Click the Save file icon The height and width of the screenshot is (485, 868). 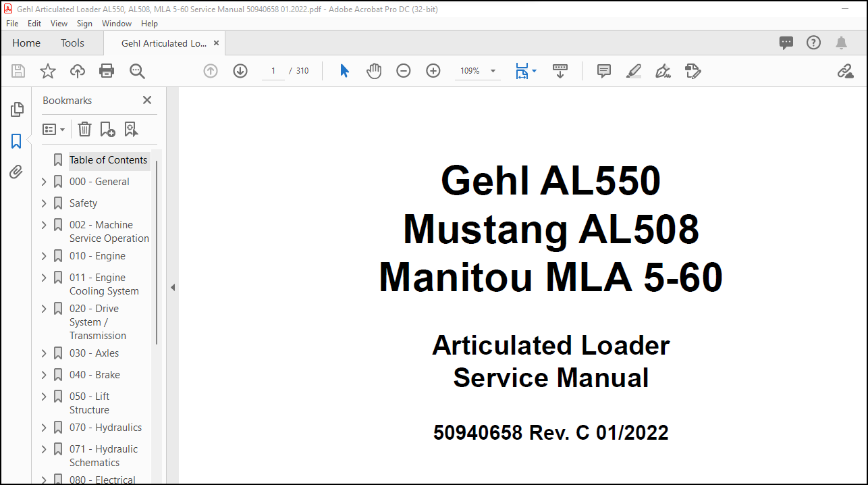pyautogui.click(x=18, y=71)
